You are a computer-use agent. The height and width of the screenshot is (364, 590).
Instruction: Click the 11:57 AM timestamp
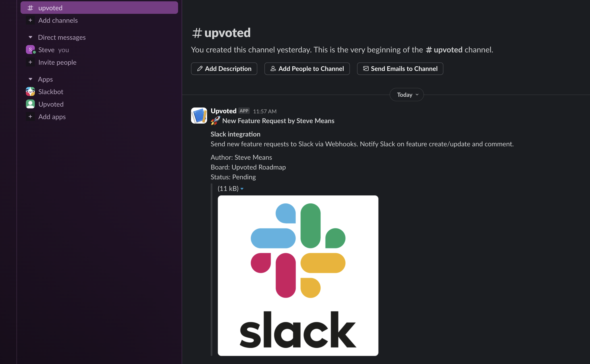[x=265, y=111]
